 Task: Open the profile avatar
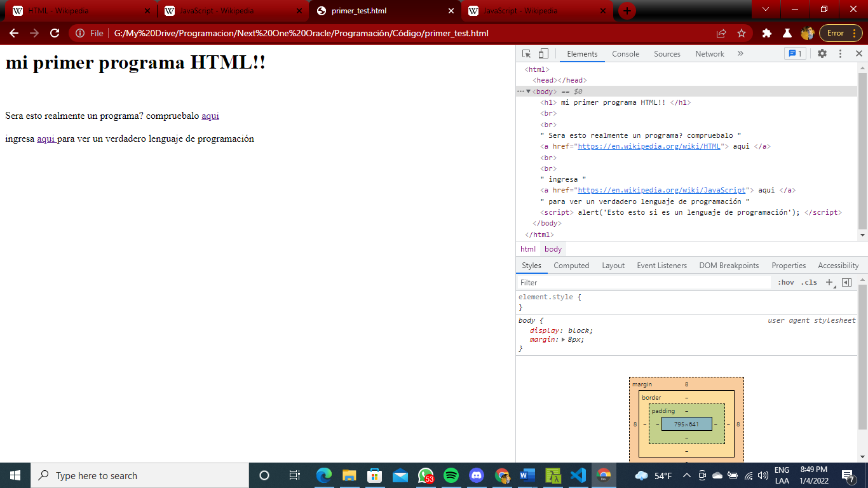click(807, 33)
